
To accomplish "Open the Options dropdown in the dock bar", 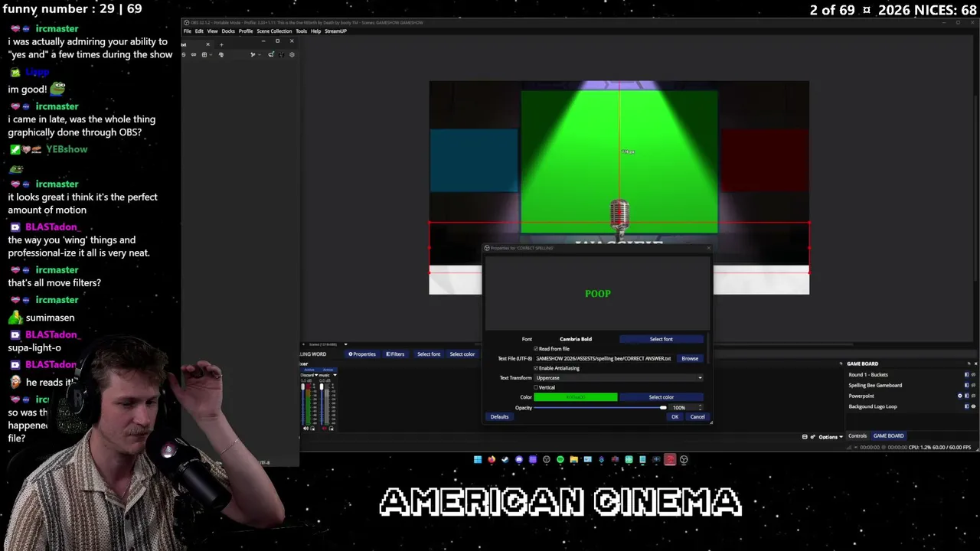I will pyautogui.click(x=830, y=436).
